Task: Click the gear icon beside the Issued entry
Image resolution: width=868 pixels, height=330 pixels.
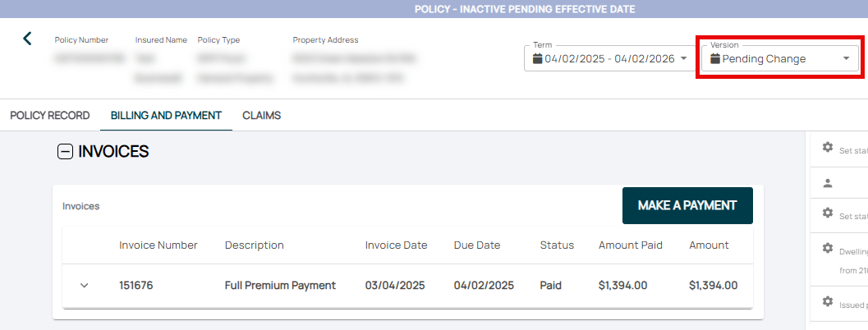Action: pyautogui.click(x=828, y=301)
